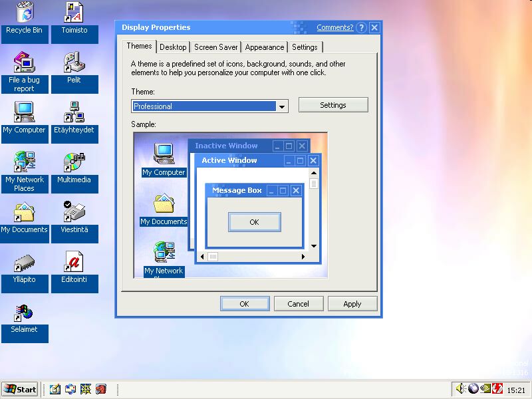The image size is (532, 399).
Task: Click the NVIDIA tray icon
Action: pos(485,389)
